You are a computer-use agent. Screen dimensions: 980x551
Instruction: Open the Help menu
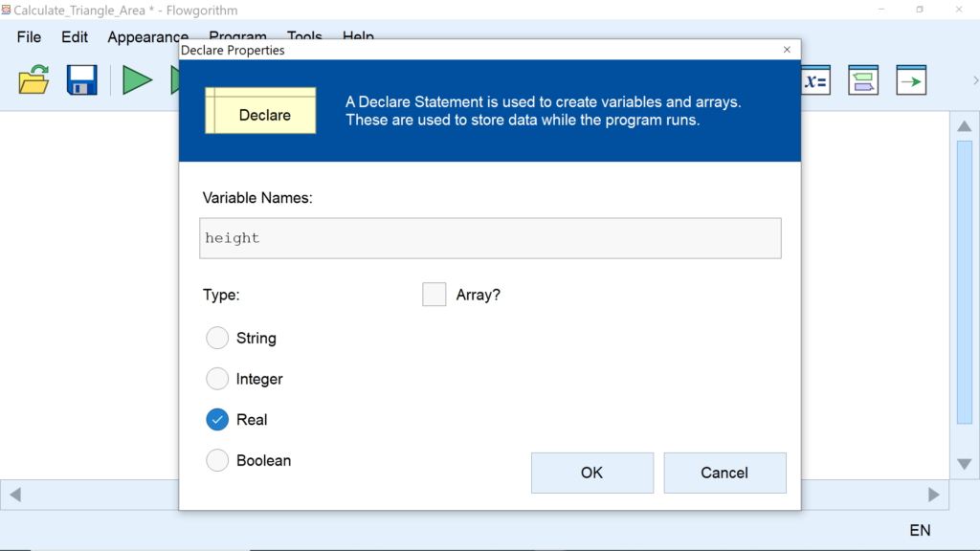click(x=358, y=37)
